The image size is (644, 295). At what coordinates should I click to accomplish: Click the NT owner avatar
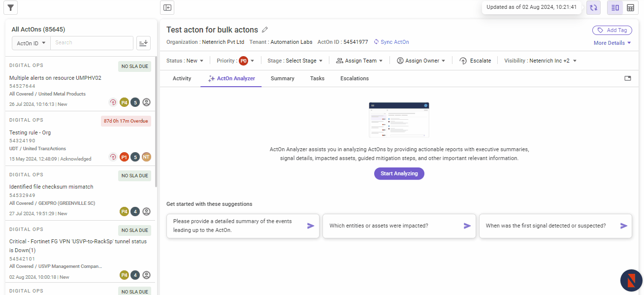click(x=146, y=157)
